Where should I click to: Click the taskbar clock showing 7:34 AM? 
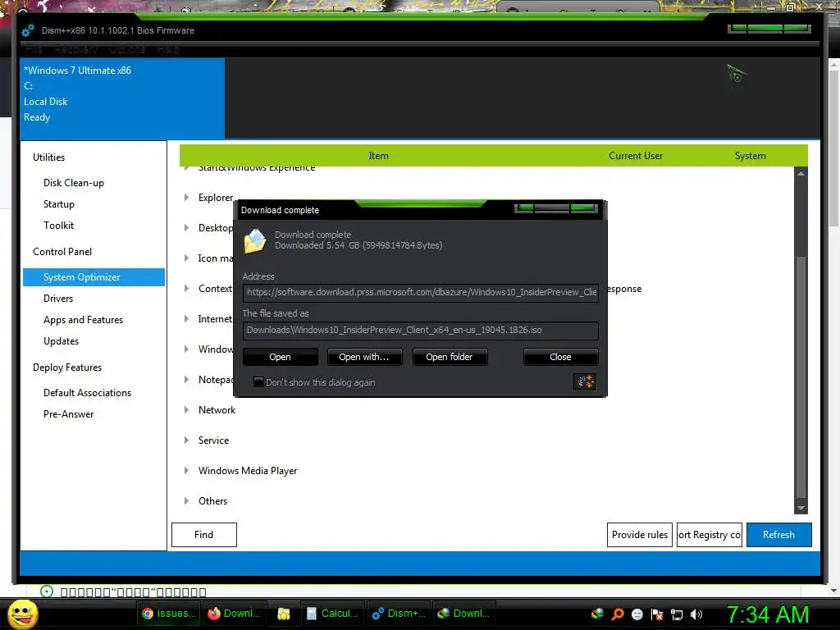767,614
